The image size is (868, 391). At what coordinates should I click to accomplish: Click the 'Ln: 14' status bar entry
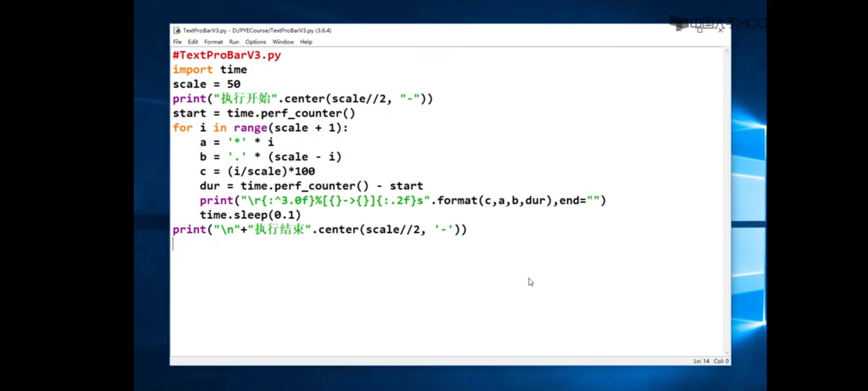701,361
